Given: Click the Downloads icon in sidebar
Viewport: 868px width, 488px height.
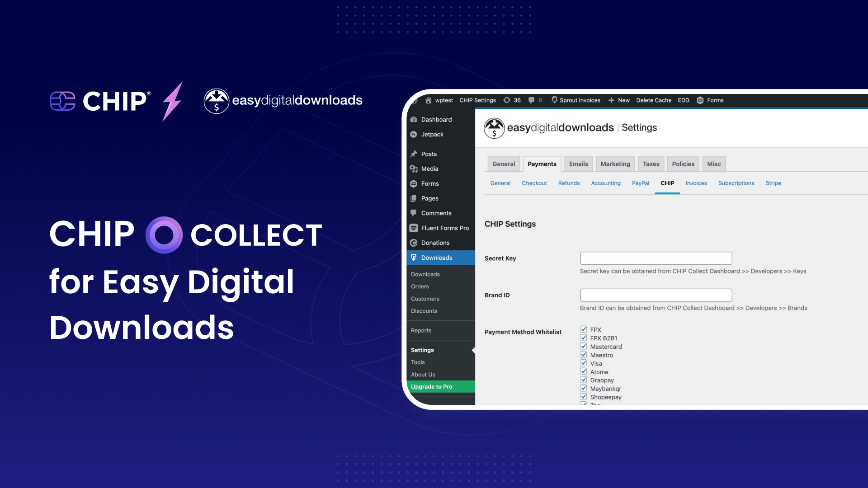Looking at the screenshot, I should [414, 258].
